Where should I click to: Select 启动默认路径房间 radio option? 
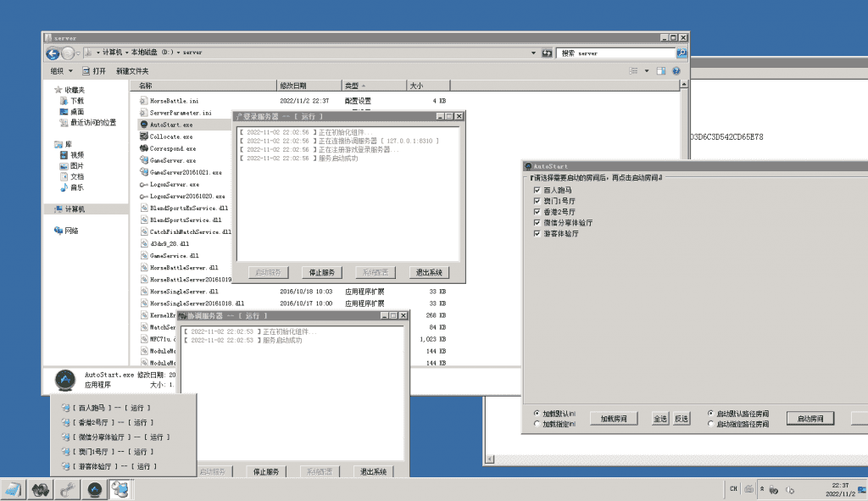pyautogui.click(x=711, y=414)
